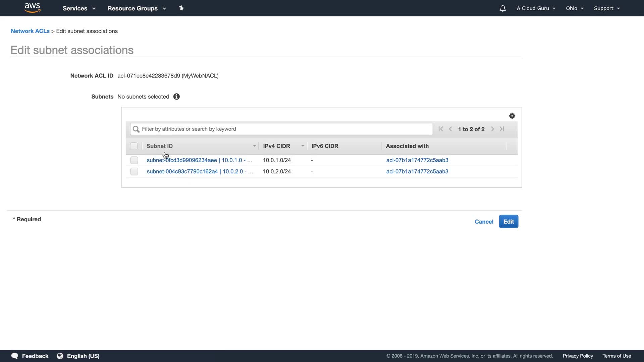Open the A Cloud Guru account menu
This screenshot has height=362, width=644.
pyautogui.click(x=536, y=8)
